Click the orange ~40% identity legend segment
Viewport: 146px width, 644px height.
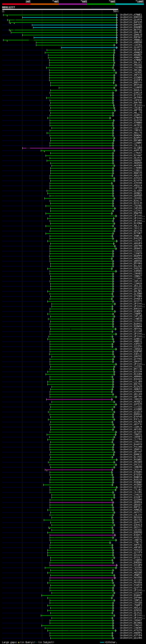[x=45, y=4]
